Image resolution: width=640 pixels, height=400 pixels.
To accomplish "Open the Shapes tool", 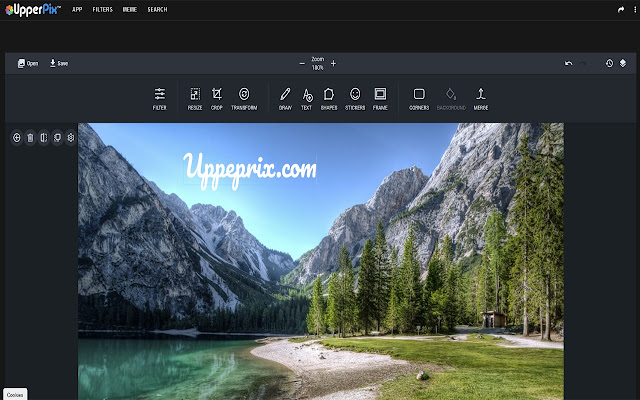I will point(329,99).
